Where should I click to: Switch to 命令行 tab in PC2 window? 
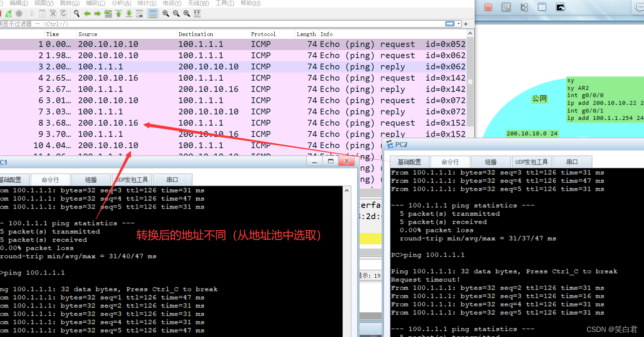(x=450, y=162)
